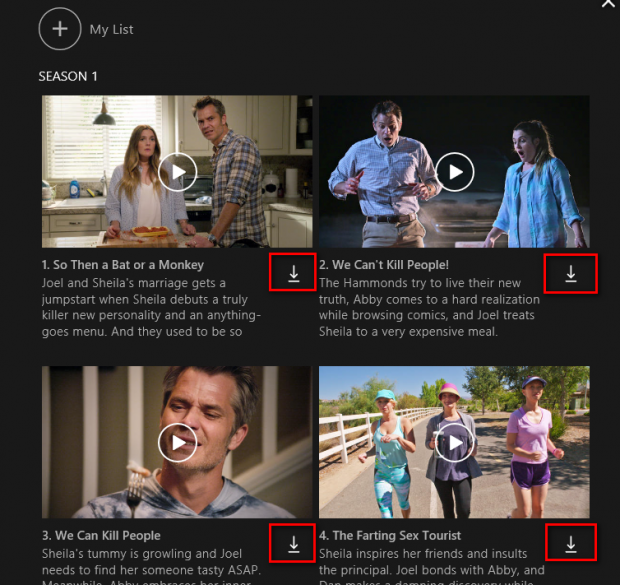The image size is (620, 585).
Task: Click description 'The Hammonds try to live their new'
Action: point(420,283)
